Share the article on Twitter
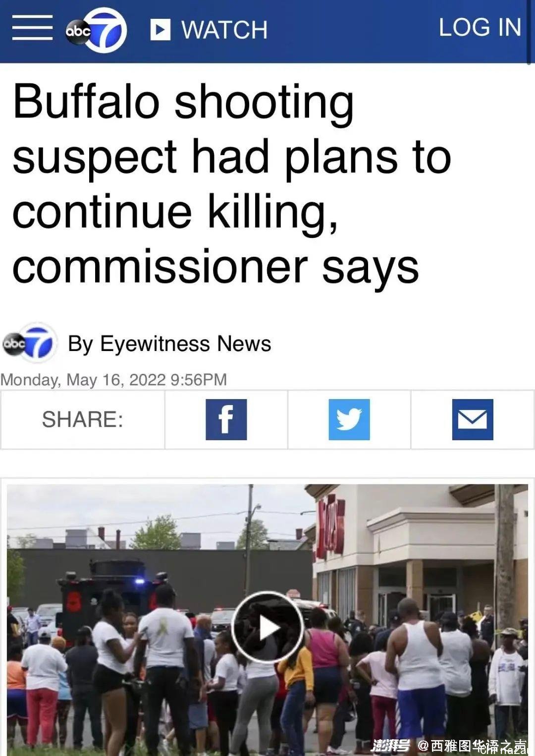Viewport: 535px width, 756px height. (x=349, y=419)
